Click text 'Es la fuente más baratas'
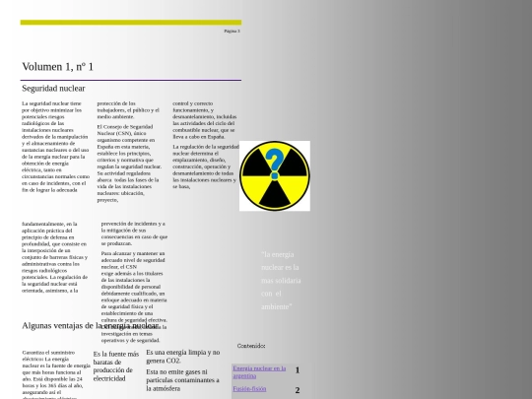This screenshot has width=532, height=399. 116,366
